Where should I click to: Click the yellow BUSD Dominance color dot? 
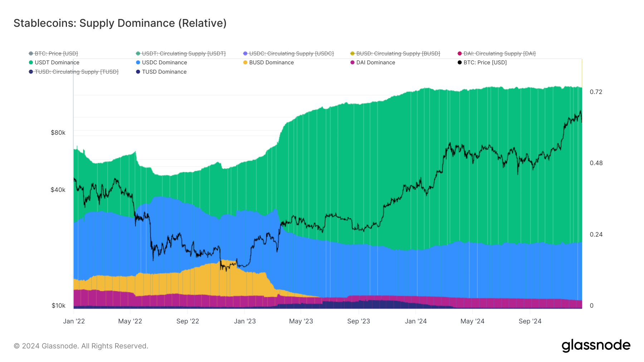point(245,62)
